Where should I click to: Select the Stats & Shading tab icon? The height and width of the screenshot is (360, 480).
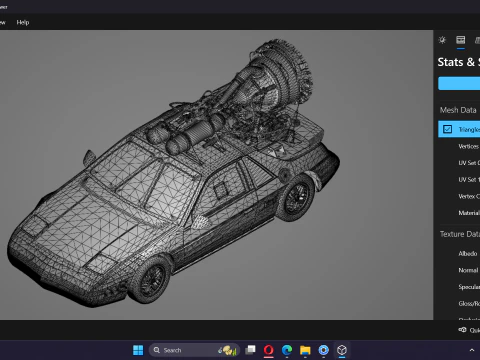[x=461, y=40]
